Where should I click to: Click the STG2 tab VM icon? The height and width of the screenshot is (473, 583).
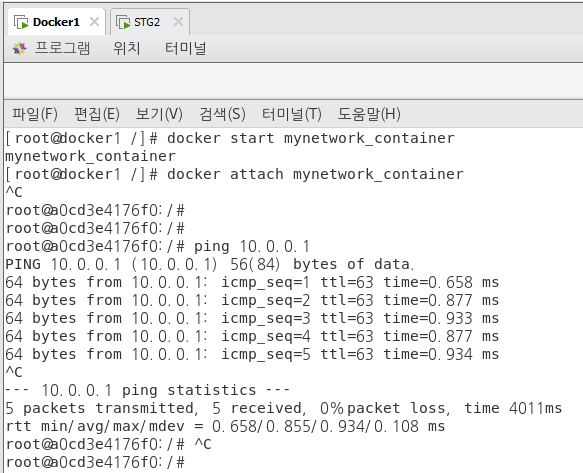pyautogui.click(x=123, y=22)
